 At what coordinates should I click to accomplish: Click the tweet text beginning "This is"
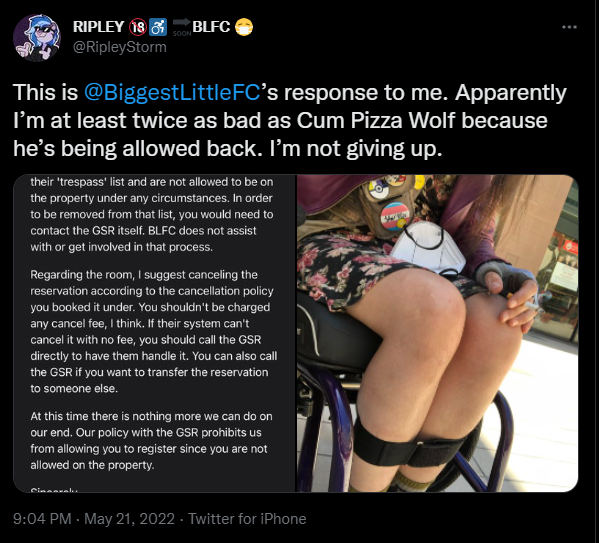tap(290, 120)
